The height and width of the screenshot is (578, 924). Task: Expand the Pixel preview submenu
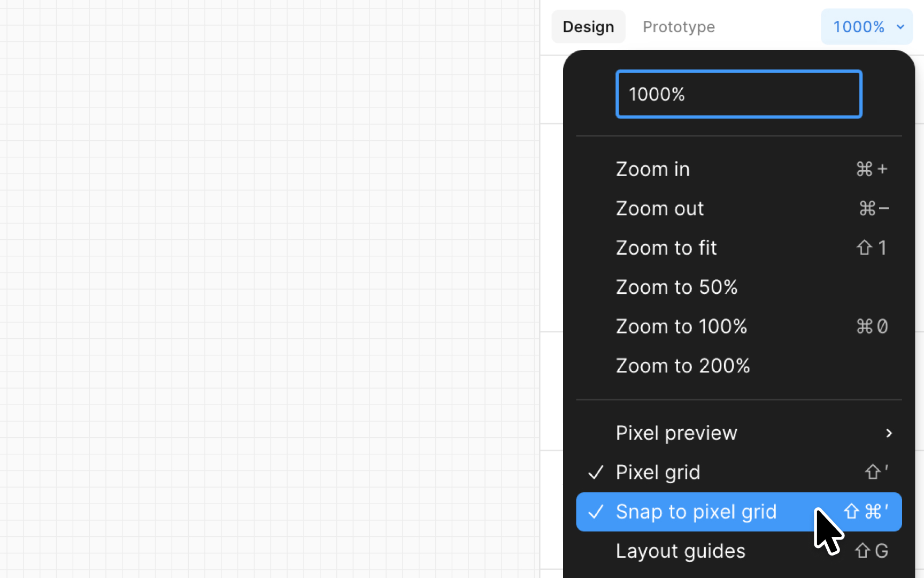(738, 433)
